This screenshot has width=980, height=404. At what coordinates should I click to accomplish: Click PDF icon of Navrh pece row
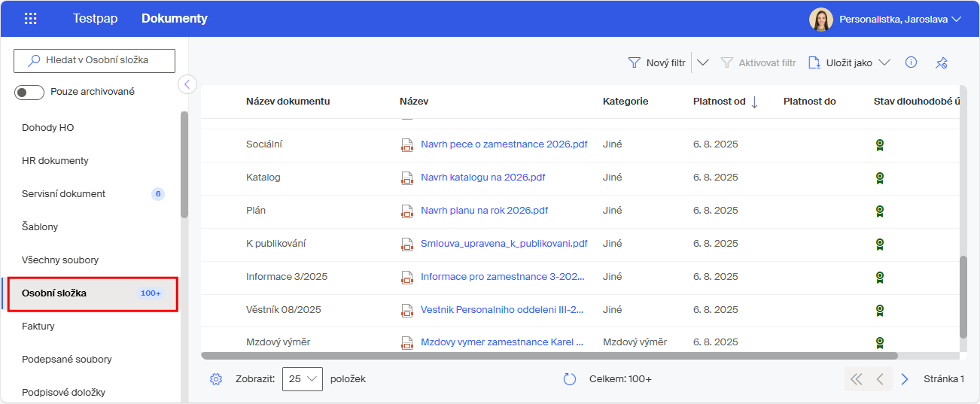(407, 144)
